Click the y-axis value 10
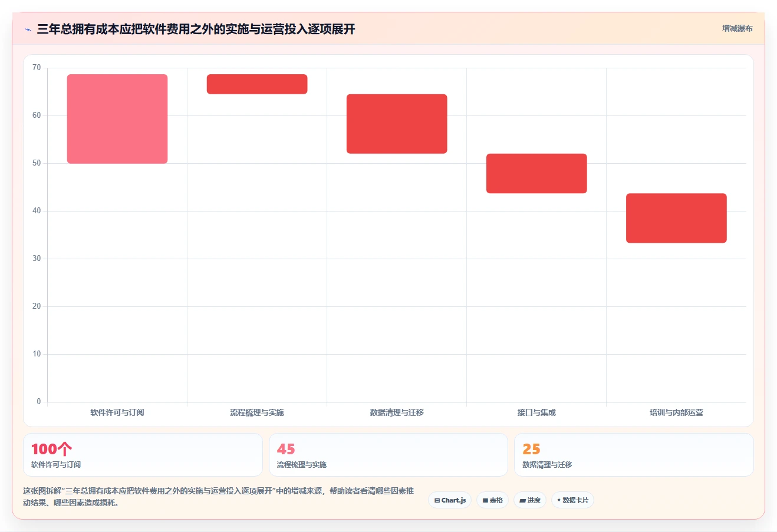This screenshot has height=532, width=777. [37, 354]
